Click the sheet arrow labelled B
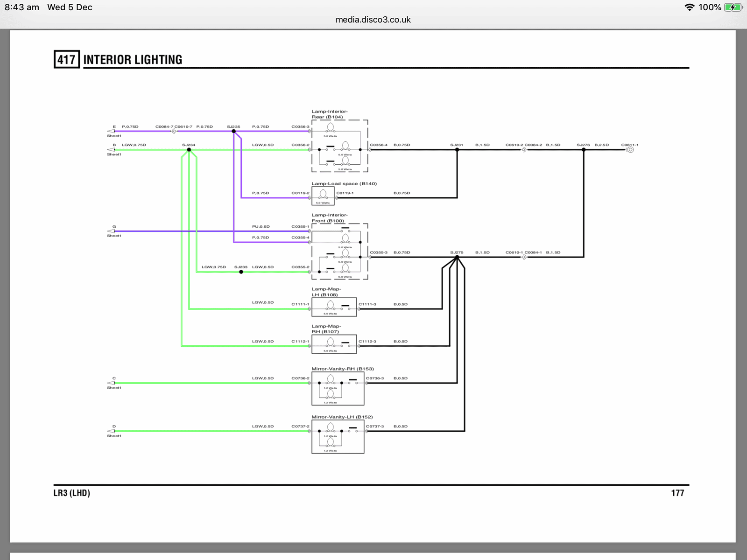The image size is (747, 560). pos(111,150)
